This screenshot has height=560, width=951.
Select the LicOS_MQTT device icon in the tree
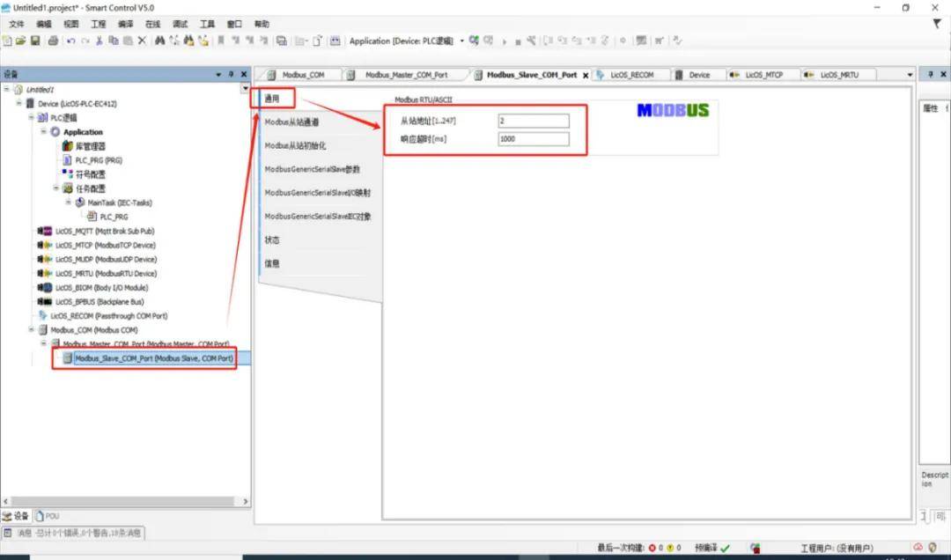[x=44, y=231]
